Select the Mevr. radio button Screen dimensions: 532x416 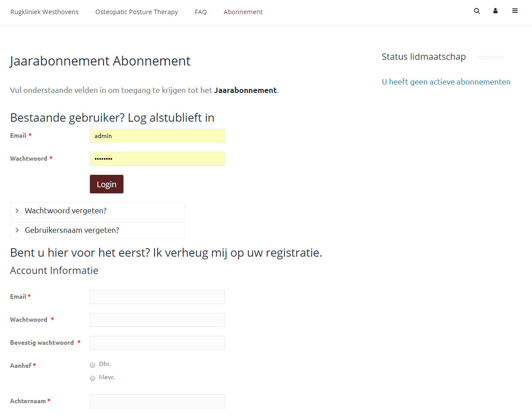[x=93, y=378]
